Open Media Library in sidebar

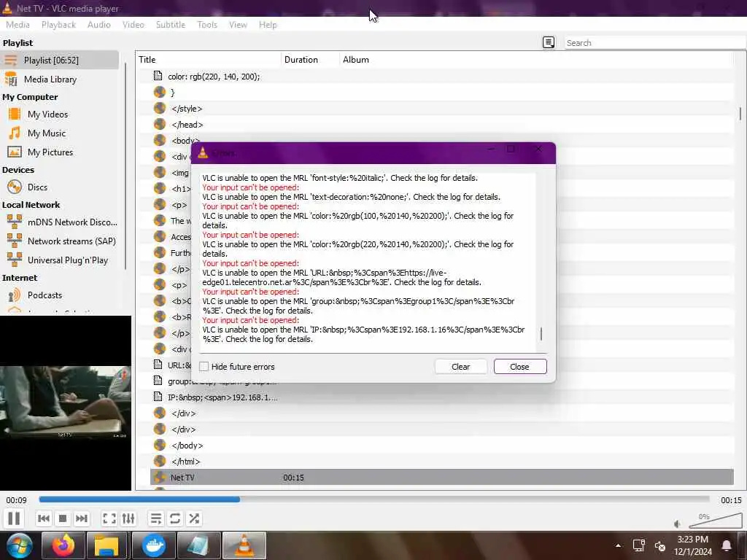pyautogui.click(x=50, y=79)
